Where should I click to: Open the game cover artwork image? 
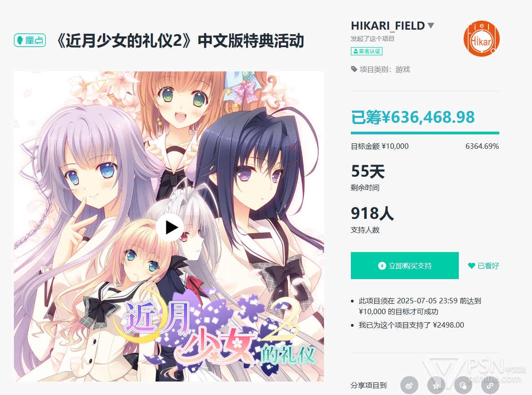pos(169,226)
